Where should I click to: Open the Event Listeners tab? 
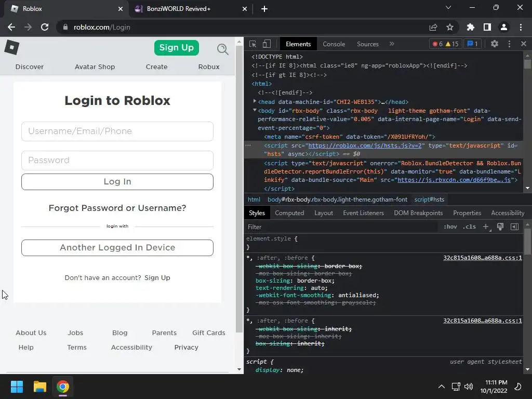363,213
